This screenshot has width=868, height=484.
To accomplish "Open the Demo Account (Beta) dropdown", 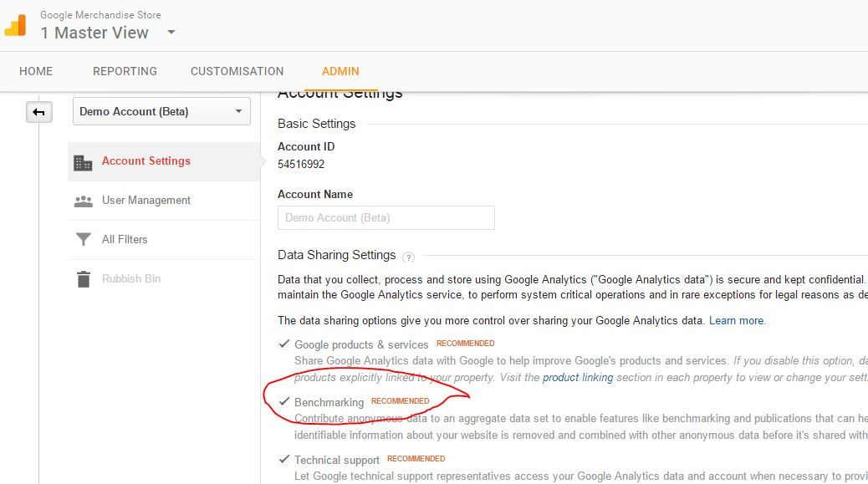I will coord(161,111).
